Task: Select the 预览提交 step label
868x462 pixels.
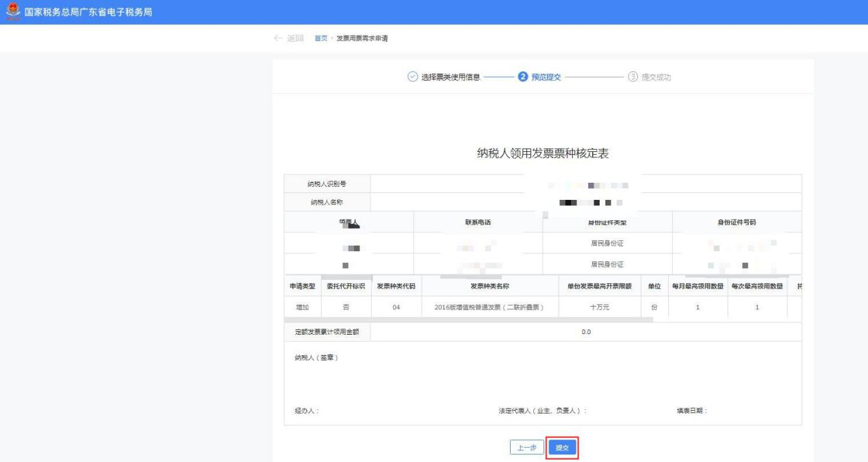Action: point(546,77)
